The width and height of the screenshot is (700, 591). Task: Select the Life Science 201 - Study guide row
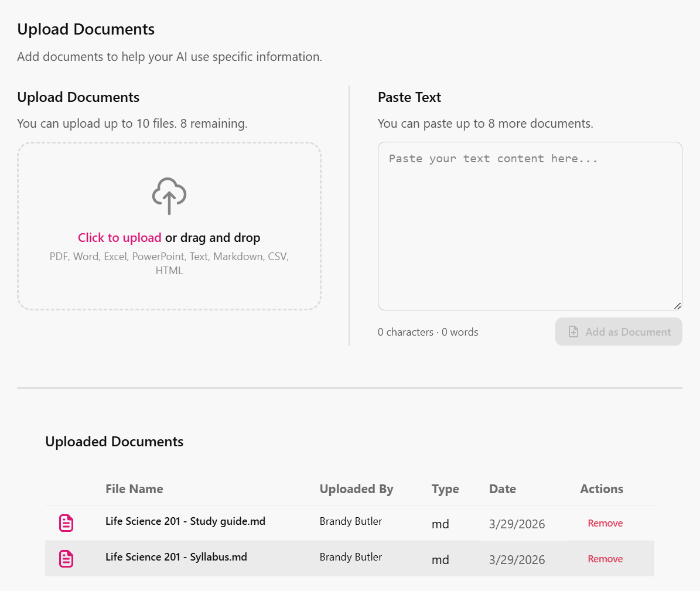(185, 521)
